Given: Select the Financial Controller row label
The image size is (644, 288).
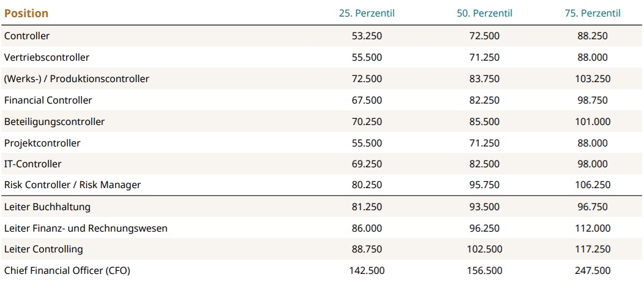Looking at the screenshot, I should pyautogui.click(x=48, y=100).
